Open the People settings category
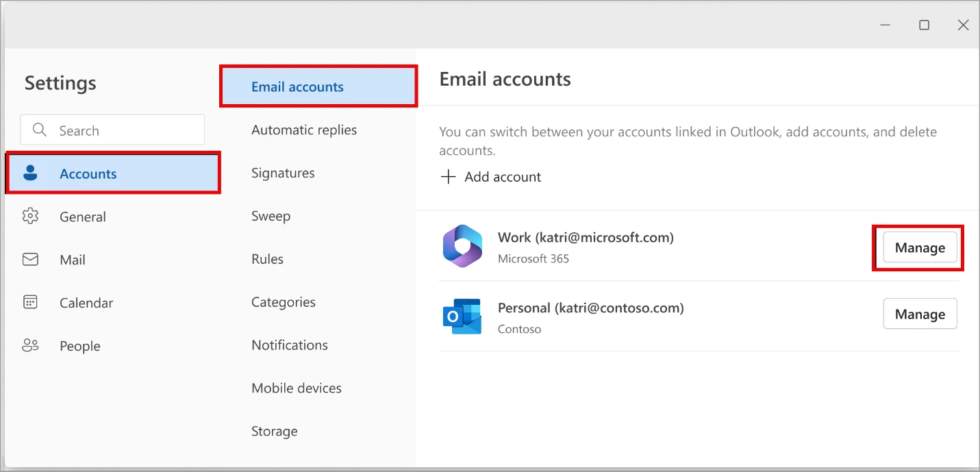980x472 pixels. click(113, 346)
